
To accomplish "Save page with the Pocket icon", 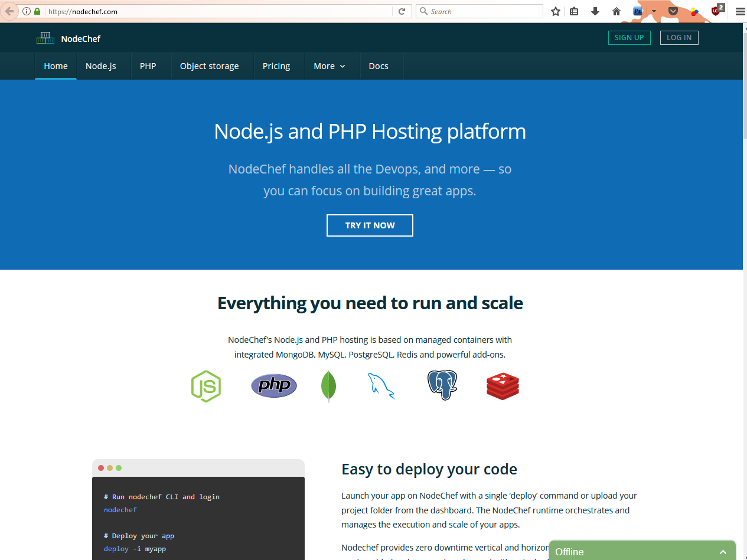I will [673, 11].
